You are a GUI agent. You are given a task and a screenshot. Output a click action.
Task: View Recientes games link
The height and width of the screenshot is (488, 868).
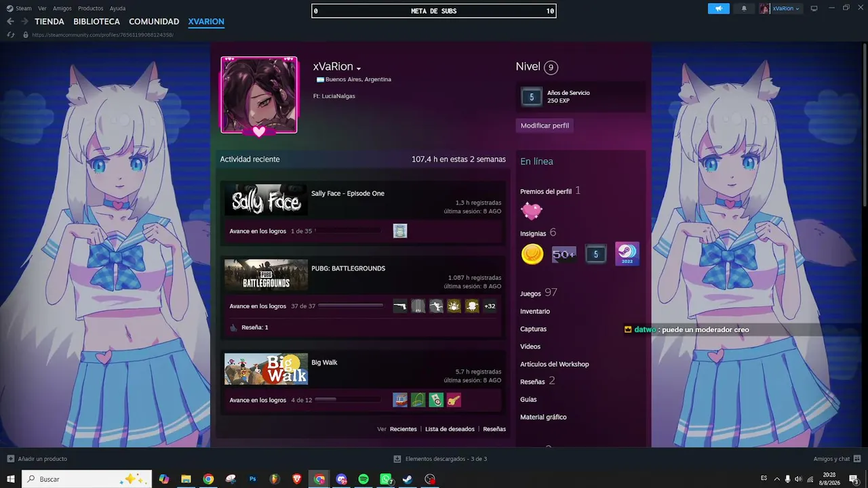[403, 429]
